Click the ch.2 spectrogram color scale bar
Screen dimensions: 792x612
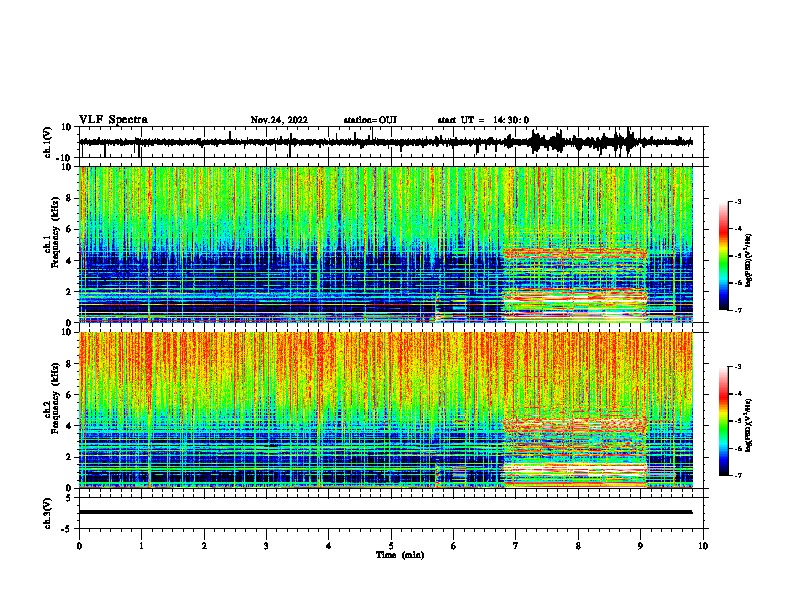pyautogui.click(x=724, y=421)
